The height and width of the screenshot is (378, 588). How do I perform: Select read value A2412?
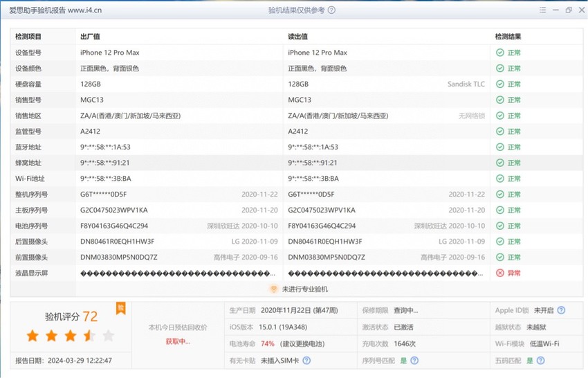click(x=297, y=132)
